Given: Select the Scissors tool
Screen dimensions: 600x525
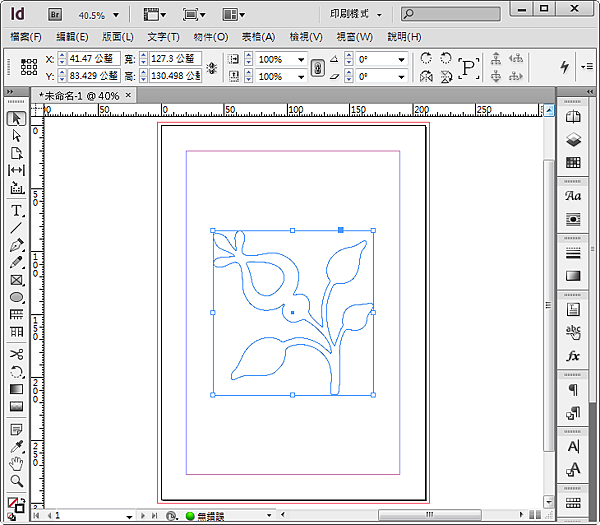Looking at the screenshot, I should coord(17,353).
